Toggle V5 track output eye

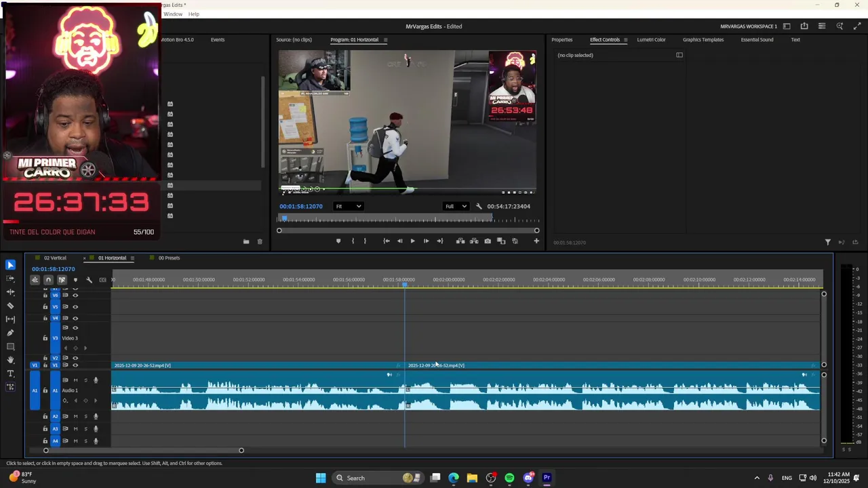pos(75,306)
